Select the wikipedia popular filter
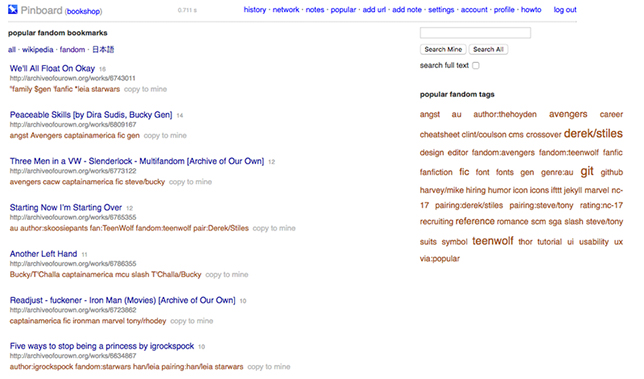Image resolution: width=644 pixels, height=379 pixels. [37, 50]
